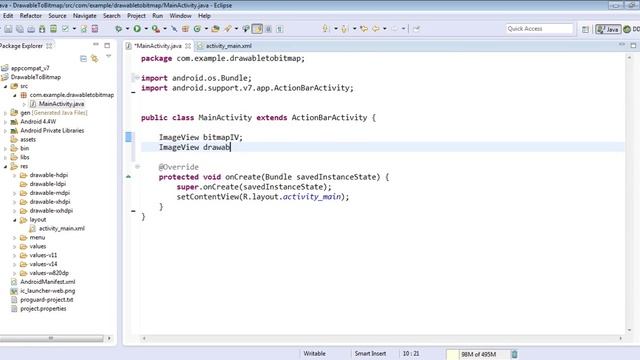The width and height of the screenshot is (640, 360).
Task: Open the Run dropdown arrow
Action: [146, 29]
